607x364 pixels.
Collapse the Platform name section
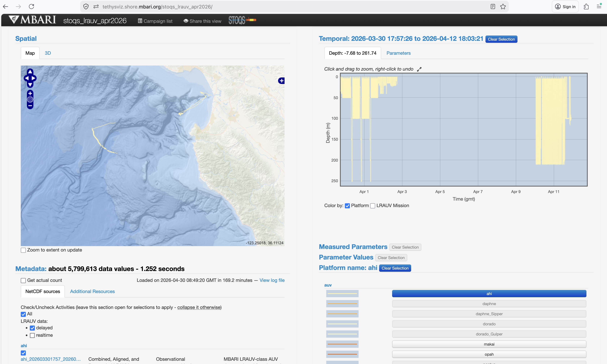(x=348, y=268)
